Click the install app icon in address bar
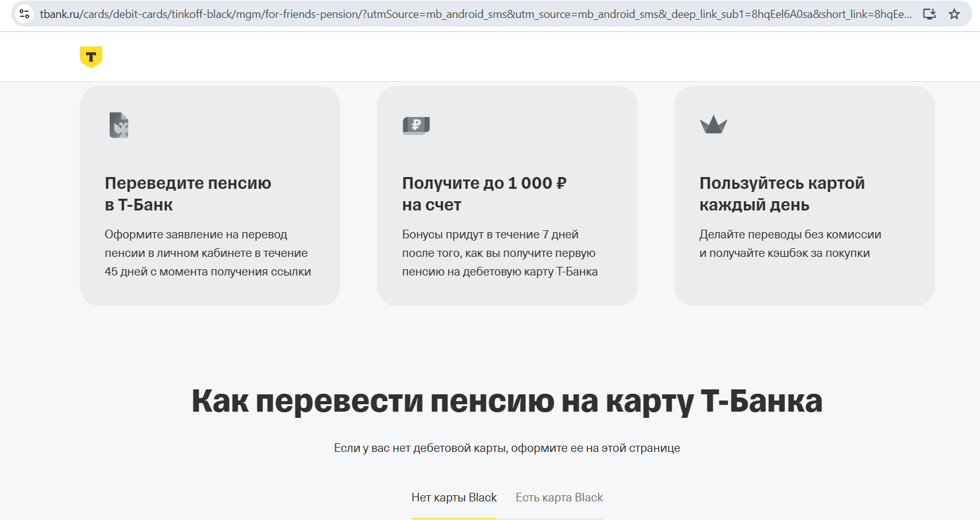This screenshot has height=520, width=980. [x=929, y=14]
